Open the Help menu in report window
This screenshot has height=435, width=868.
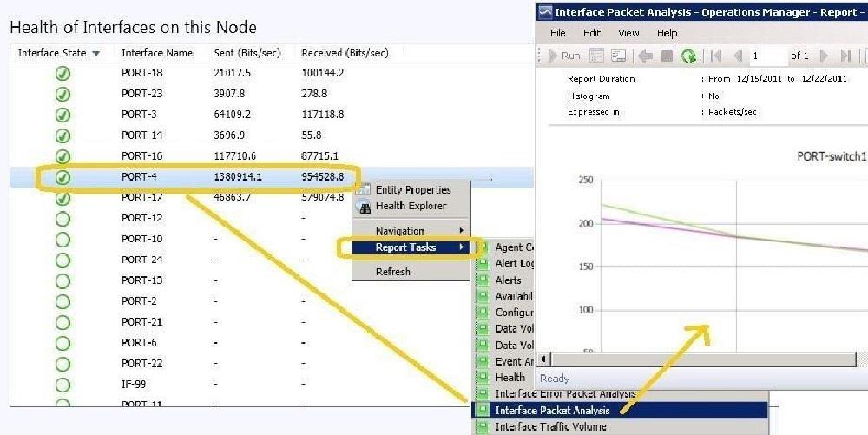pos(667,33)
